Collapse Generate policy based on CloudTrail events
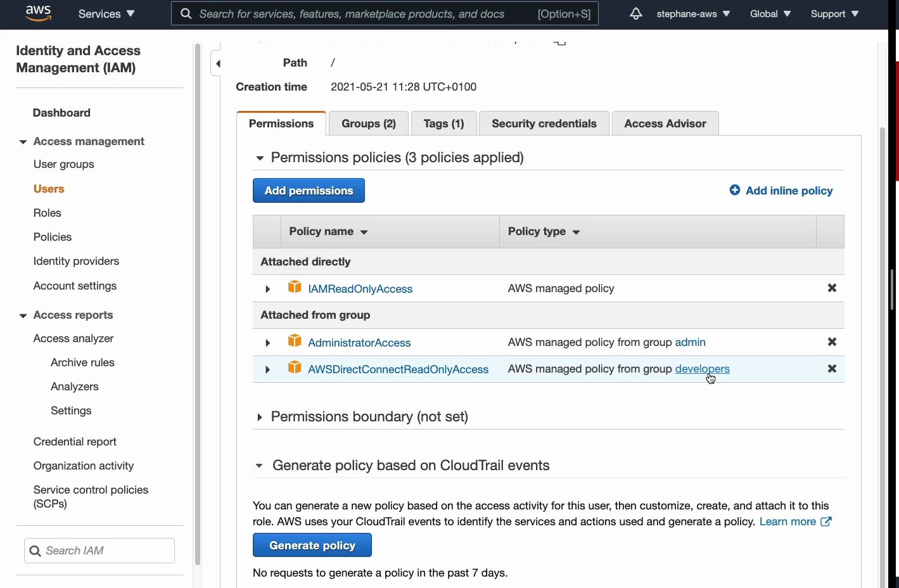The width and height of the screenshot is (899, 588). click(x=259, y=466)
